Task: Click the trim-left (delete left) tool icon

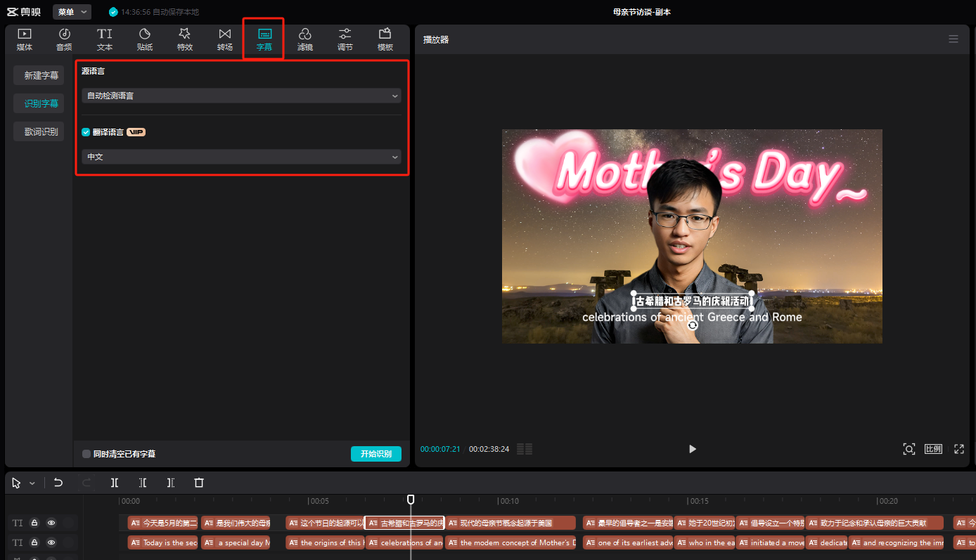Action: tap(143, 483)
